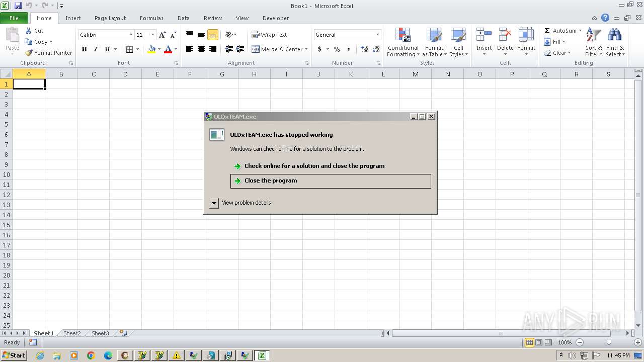Expand View problem details arrow
This screenshot has height=362, width=644.
[214, 203]
